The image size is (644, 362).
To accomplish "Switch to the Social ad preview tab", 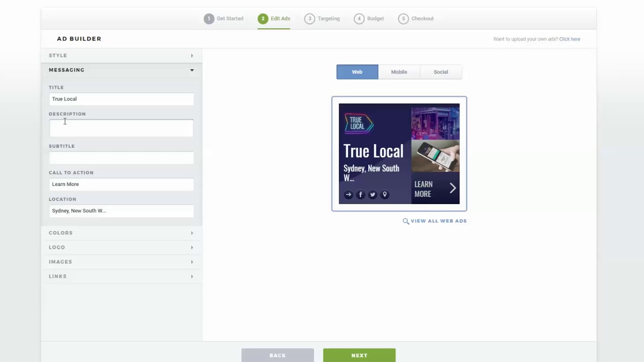I will pos(441,72).
